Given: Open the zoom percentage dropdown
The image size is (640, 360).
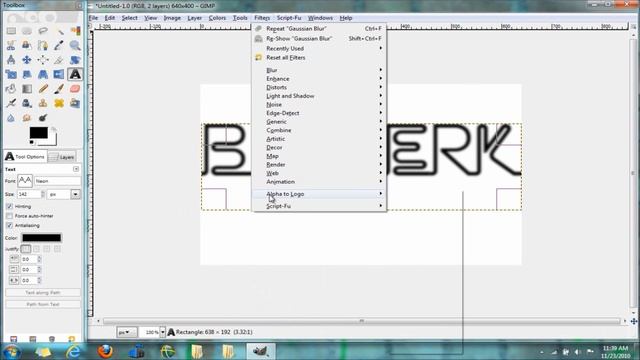Looking at the screenshot, I should click(162, 332).
